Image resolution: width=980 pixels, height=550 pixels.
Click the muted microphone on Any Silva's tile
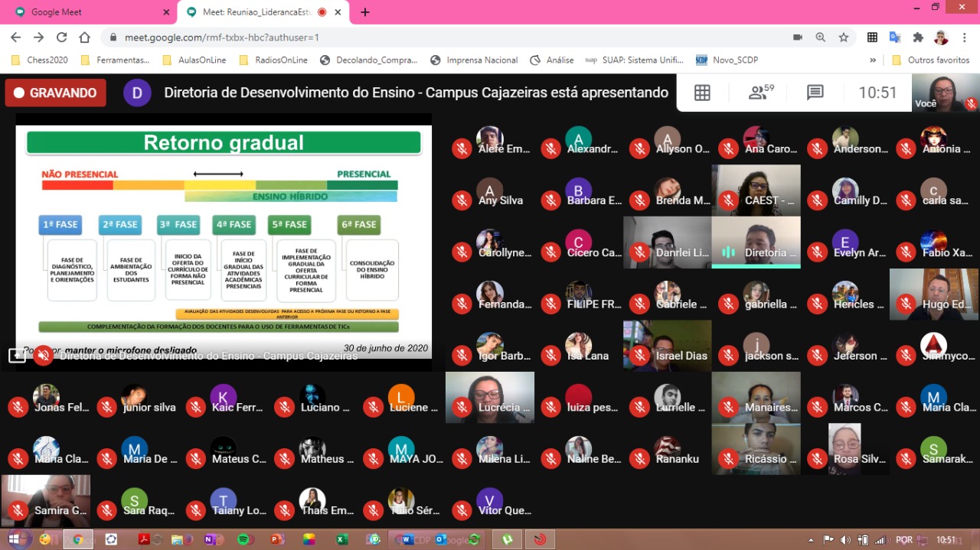(x=462, y=200)
